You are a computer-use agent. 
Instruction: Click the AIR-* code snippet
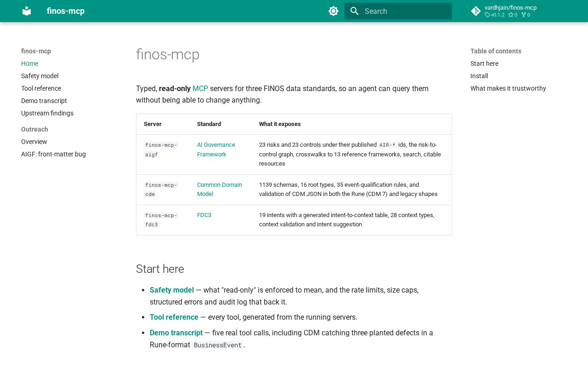pyautogui.click(x=387, y=145)
